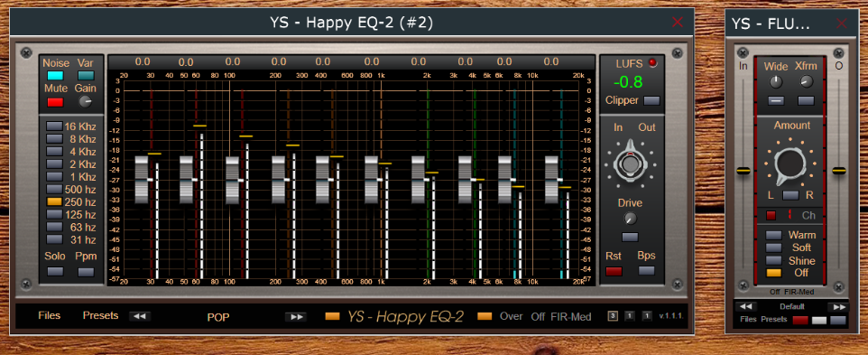Select the Soft mode in FLU window
The width and height of the screenshot is (868, 355).
pyautogui.click(x=774, y=248)
